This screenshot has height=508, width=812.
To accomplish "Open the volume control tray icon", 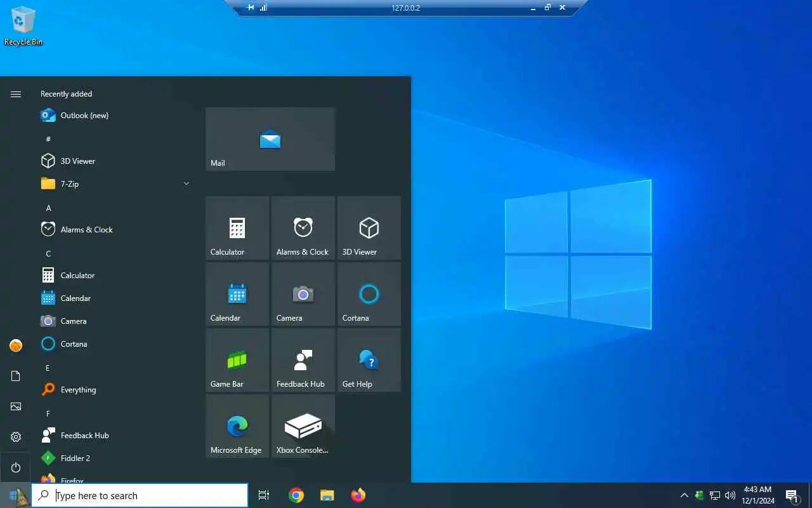I will tap(730, 495).
